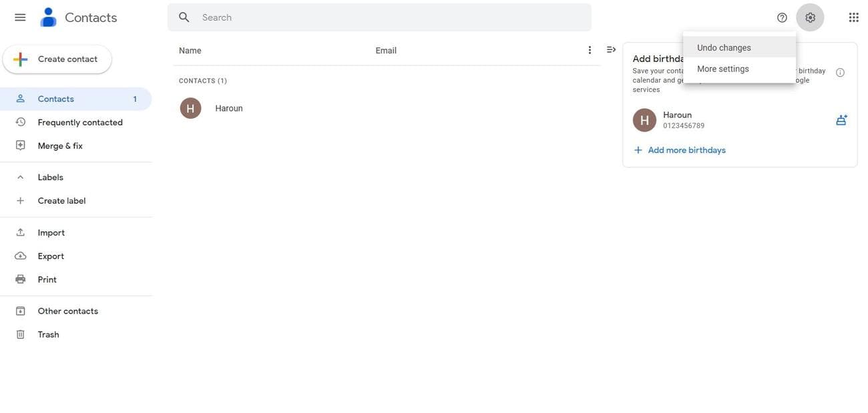Viewport: 868px width, 413px height.
Task: Click the Help question mark icon
Action: point(782,17)
